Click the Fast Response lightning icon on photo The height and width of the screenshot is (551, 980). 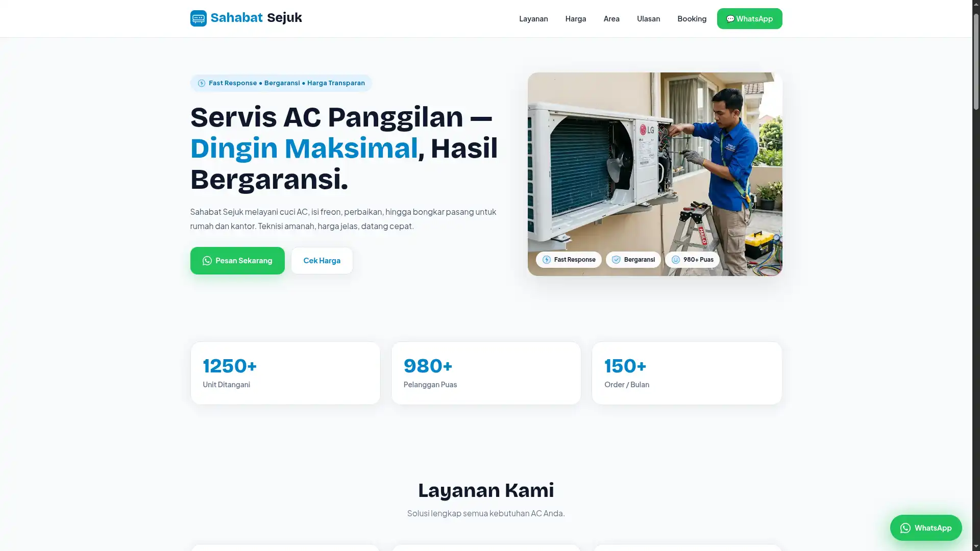pyautogui.click(x=546, y=260)
